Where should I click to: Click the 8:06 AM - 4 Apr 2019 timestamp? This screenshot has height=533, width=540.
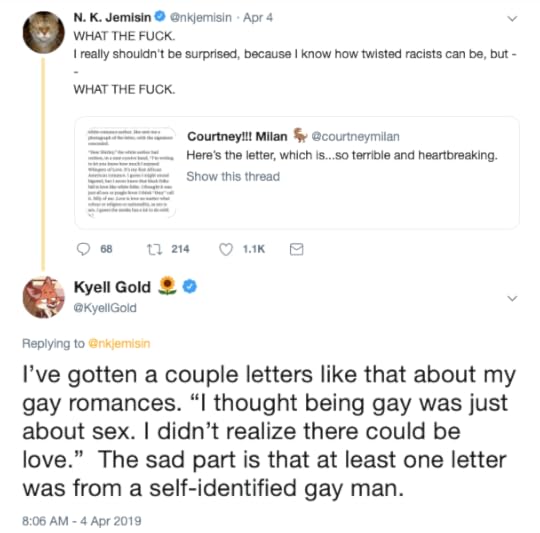pyautogui.click(x=82, y=521)
